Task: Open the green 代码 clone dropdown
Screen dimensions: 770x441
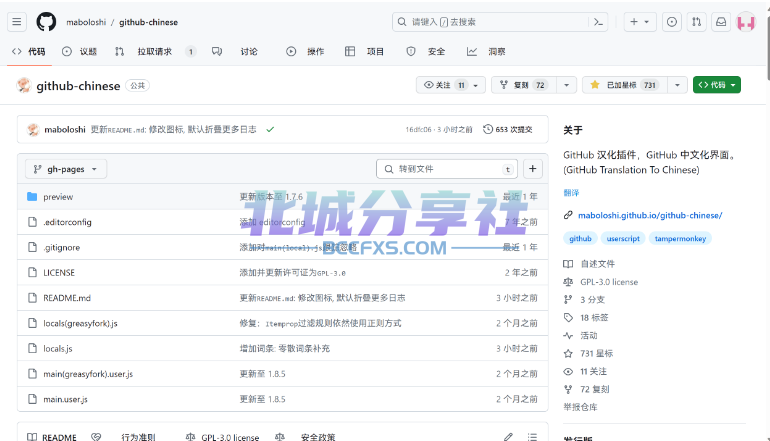Action: pos(716,85)
